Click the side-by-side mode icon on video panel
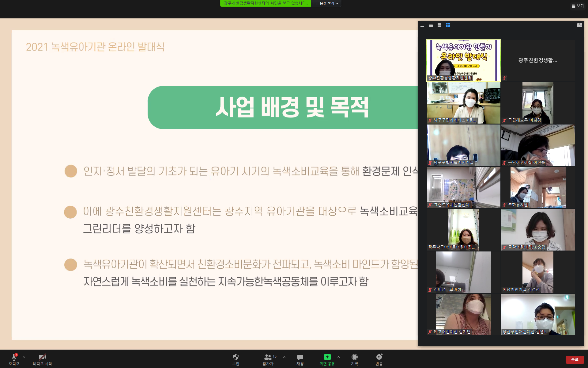 [x=579, y=25]
